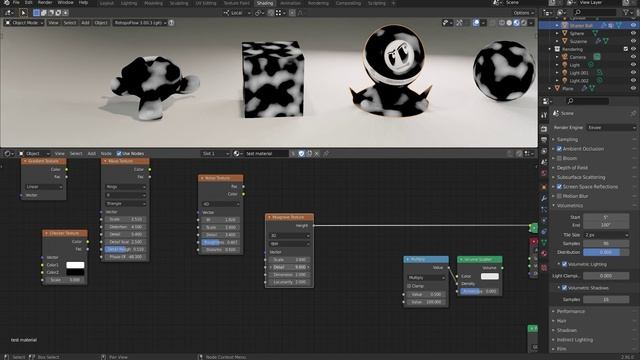The image size is (640, 360).
Task: Switch to Compositing workspace tab
Action: [348, 3]
